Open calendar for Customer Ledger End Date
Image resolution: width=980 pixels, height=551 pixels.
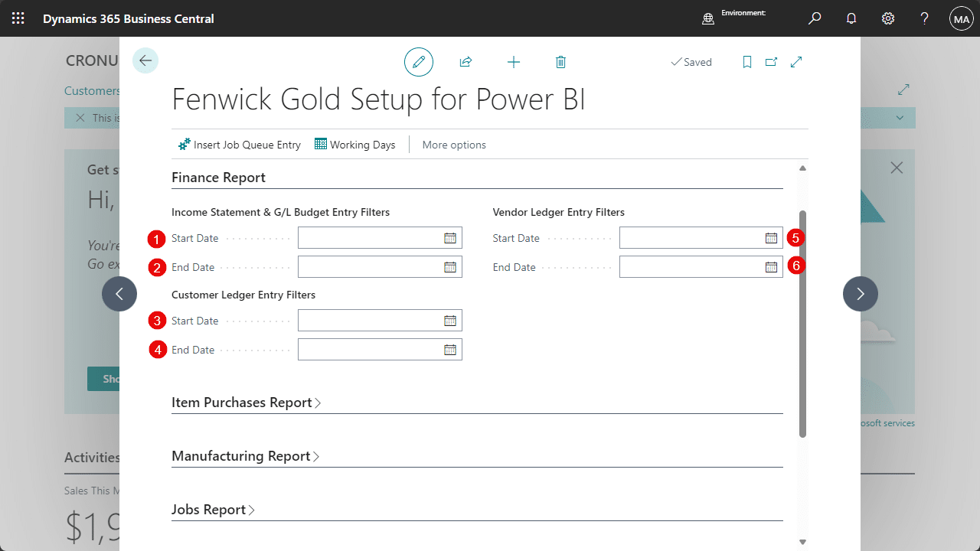pos(450,350)
